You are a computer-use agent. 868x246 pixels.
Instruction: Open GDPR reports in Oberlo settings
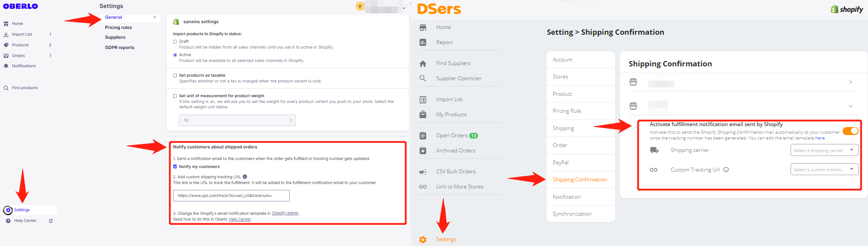[120, 48]
